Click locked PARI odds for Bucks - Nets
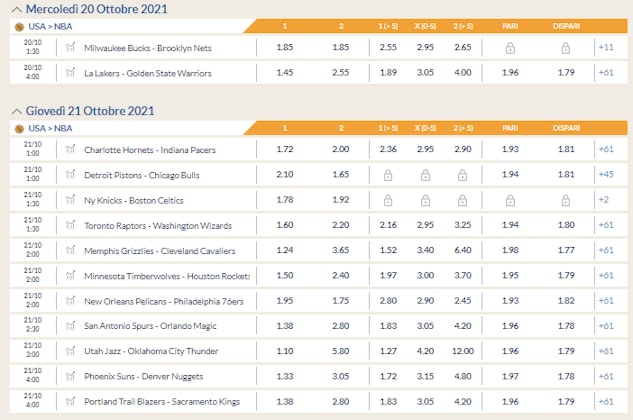Viewport: 633px width, 420px height. coord(510,48)
